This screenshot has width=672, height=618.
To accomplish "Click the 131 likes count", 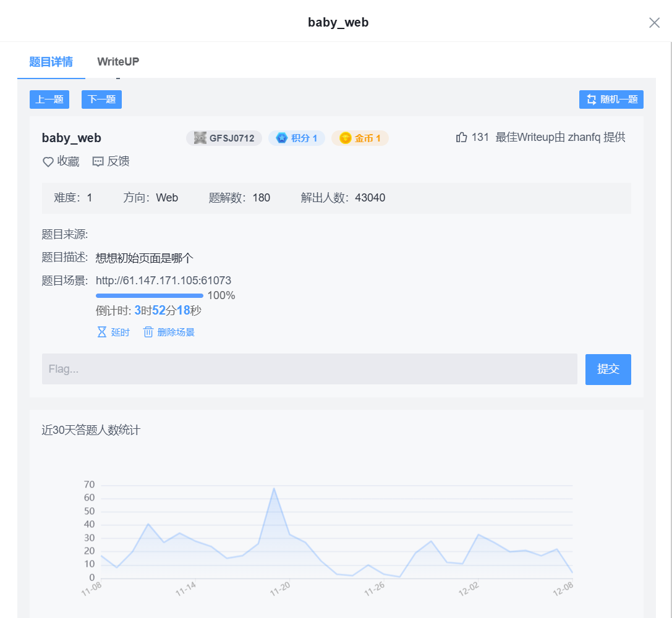I will pyautogui.click(x=480, y=137).
